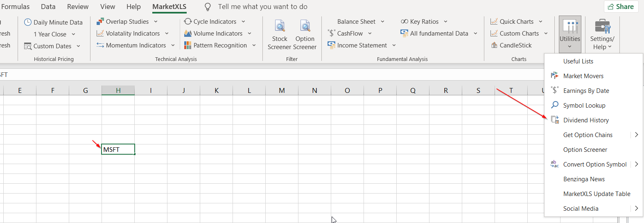Select the MarketXLS tab
This screenshot has width=644, height=223.
tap(169, 7)
